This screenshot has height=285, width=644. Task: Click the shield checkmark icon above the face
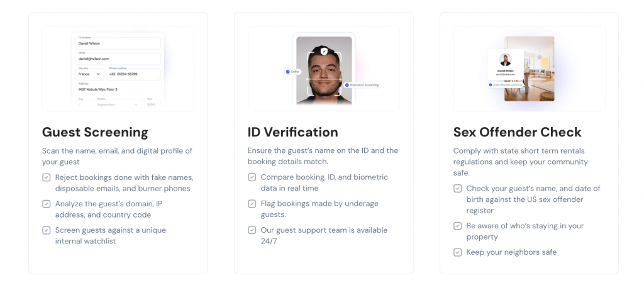point(324,51)
